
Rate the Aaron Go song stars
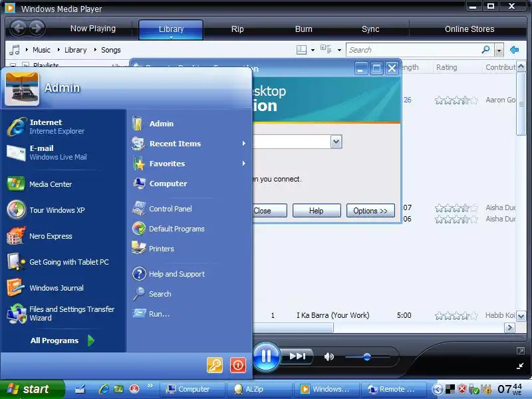[456, 100]
